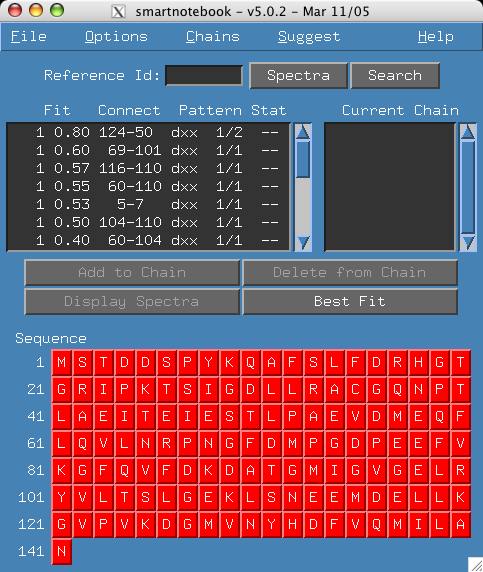Open the Chains menu

click(213, 36)
